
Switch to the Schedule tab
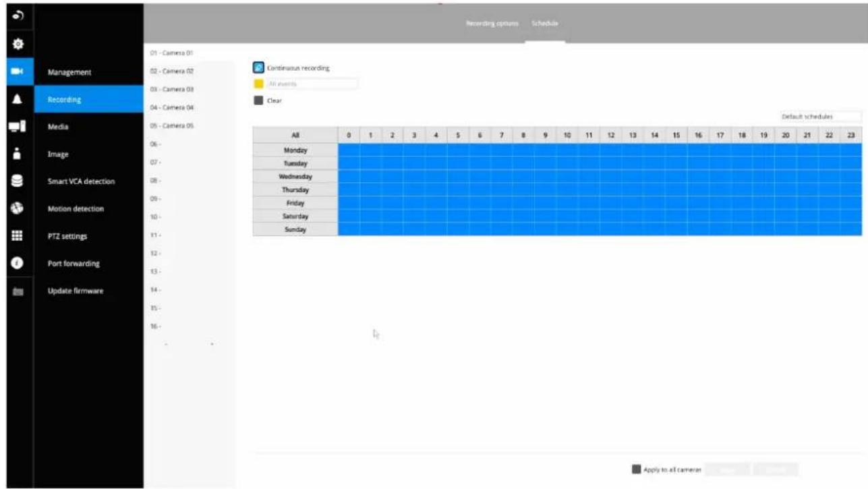[545, 24]
